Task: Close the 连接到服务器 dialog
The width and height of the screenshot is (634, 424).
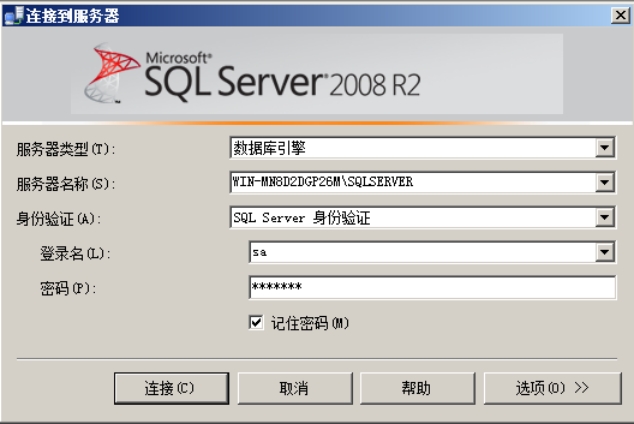Action: point(620,14)
